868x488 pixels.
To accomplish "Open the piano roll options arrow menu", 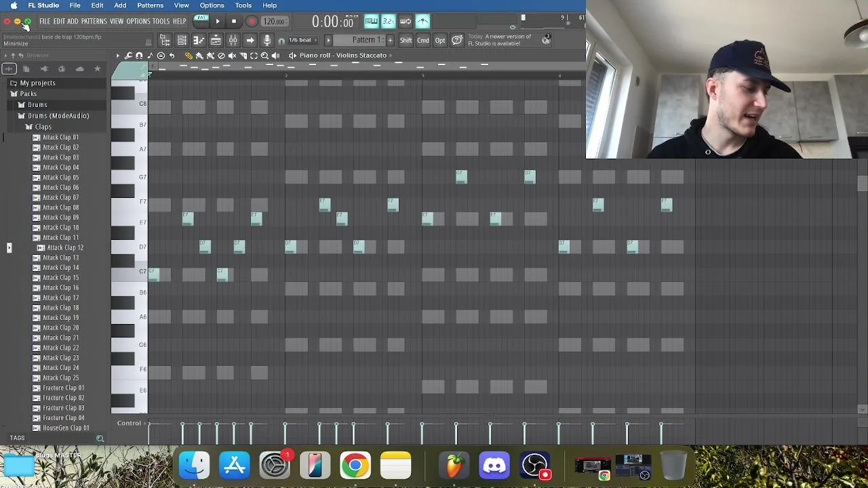I will [117, 56].
